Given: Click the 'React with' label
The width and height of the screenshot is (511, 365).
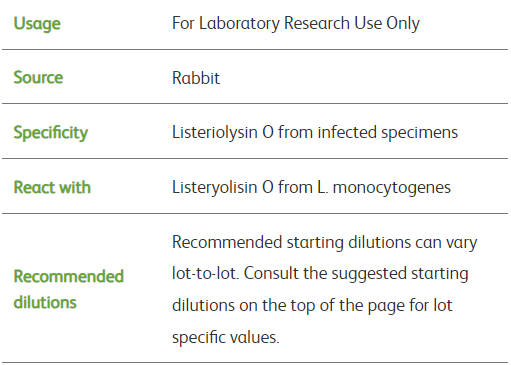Looking at the screenshot, I should click(x=52, y=187).
